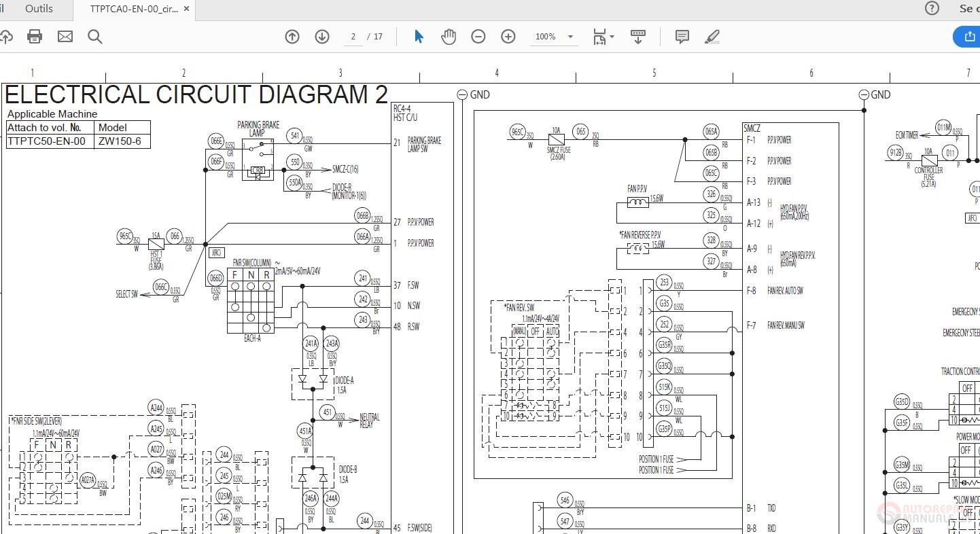980x534 pixels.
Task: Zoom out using the minus icon
Action: 478,37
